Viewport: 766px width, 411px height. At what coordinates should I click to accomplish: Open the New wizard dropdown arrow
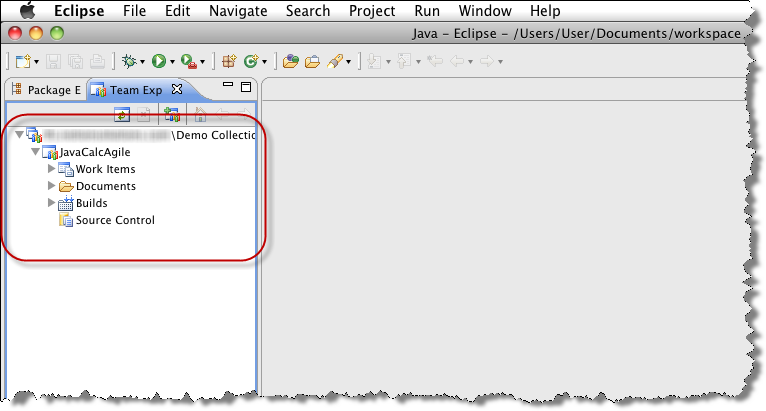coord(36,62)
